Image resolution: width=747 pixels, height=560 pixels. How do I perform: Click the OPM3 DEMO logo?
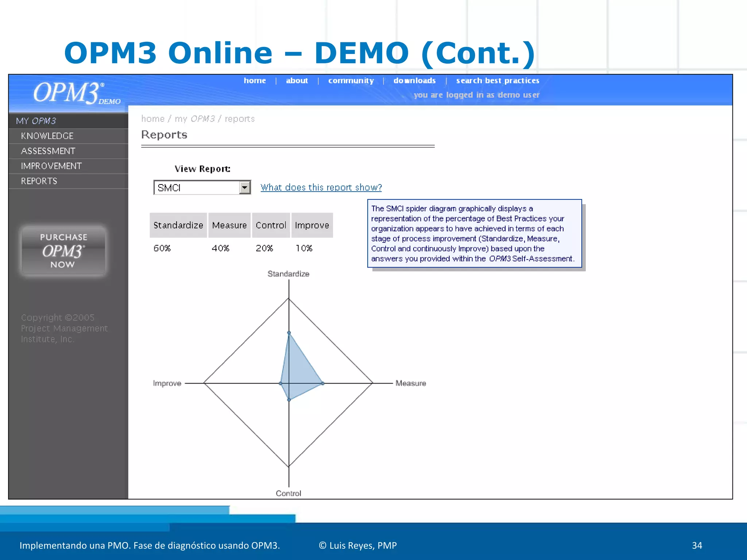[77, 93]
